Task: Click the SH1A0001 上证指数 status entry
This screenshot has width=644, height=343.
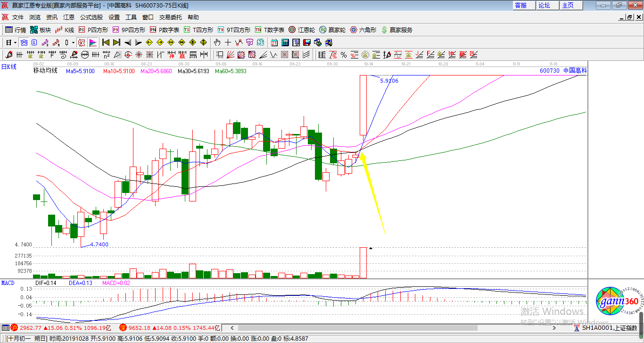Action: 610,327
